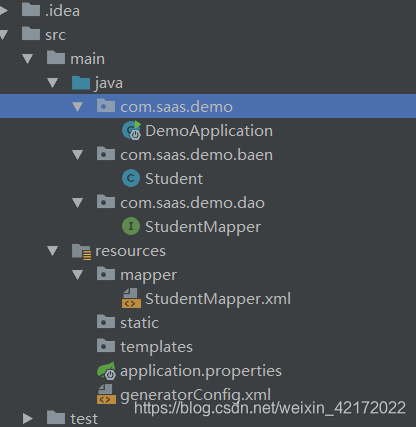Click the templates folder icon
The width and height of the screenshot is (416, 427).
[106, 346]
